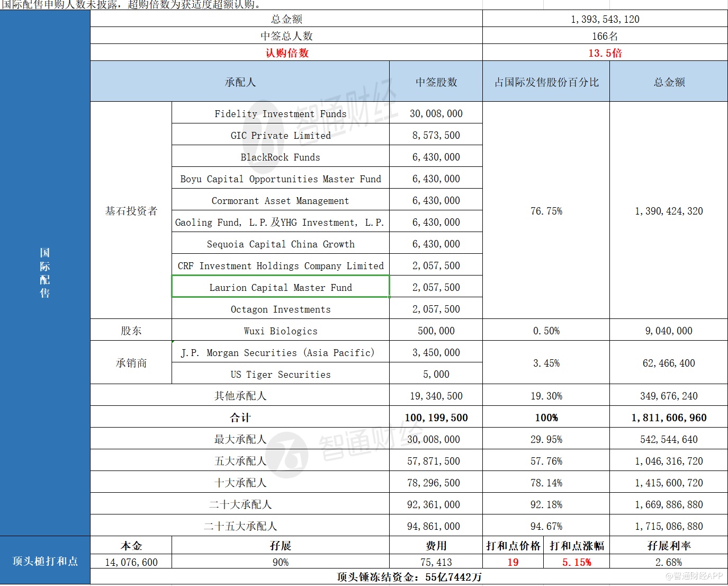The width and height of the screenshot is (728, 586).
Task: Select the 30,008,000 value in Fidelity's row
Action: pyautogui.click(x=436, y=113)
